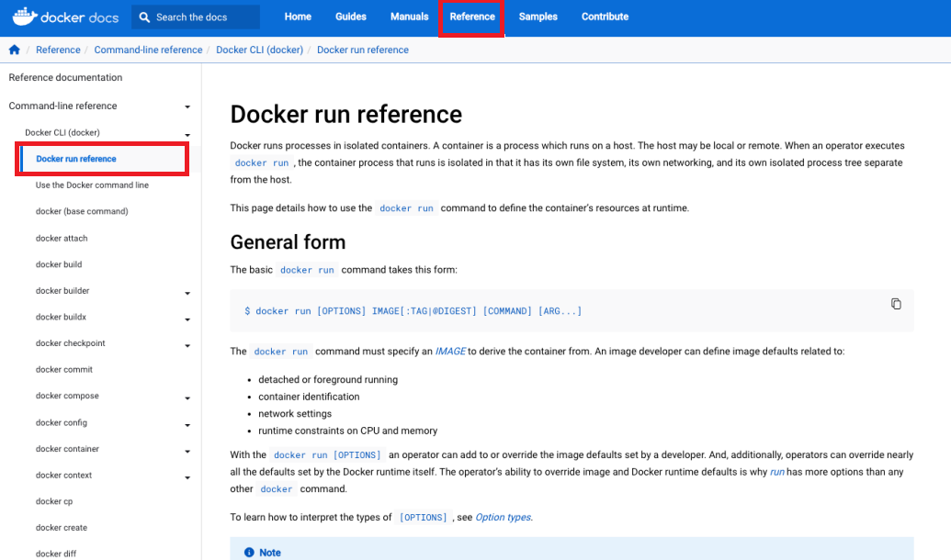The height and width of the screenshot is (560, 951).
Task: Click the Docker run reference breadcrumb
Action: [363, 50]
